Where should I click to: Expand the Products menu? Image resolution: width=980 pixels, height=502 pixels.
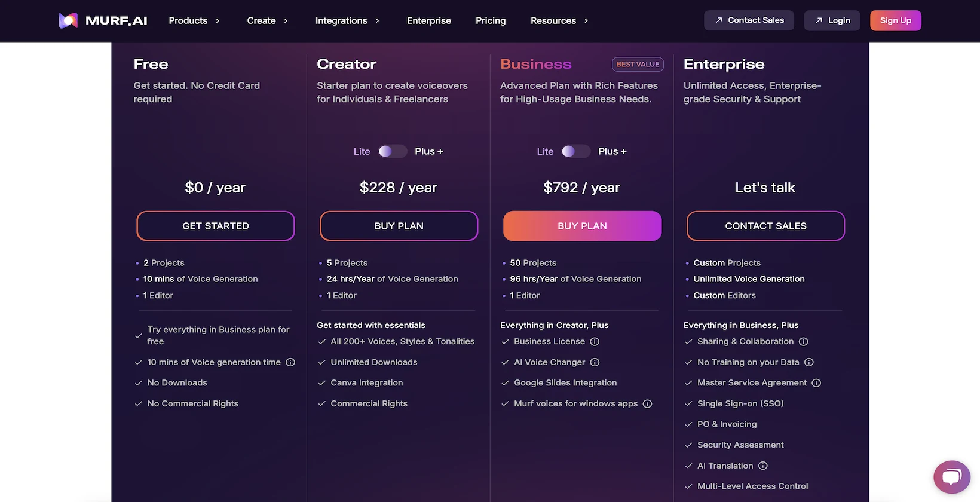coord(194,21)
